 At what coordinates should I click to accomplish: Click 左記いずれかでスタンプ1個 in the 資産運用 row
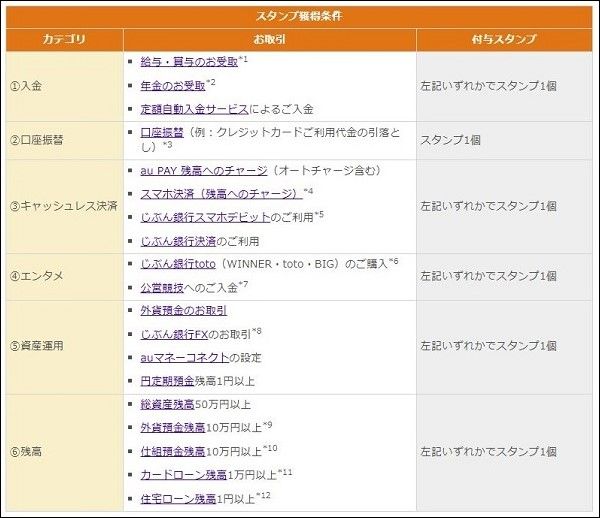(x=488, y=346)
